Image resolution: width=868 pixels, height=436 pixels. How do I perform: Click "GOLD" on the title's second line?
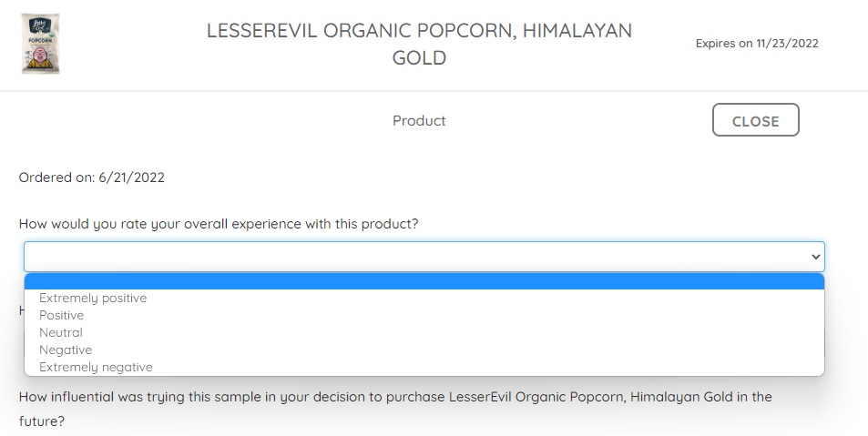point(419,58)
